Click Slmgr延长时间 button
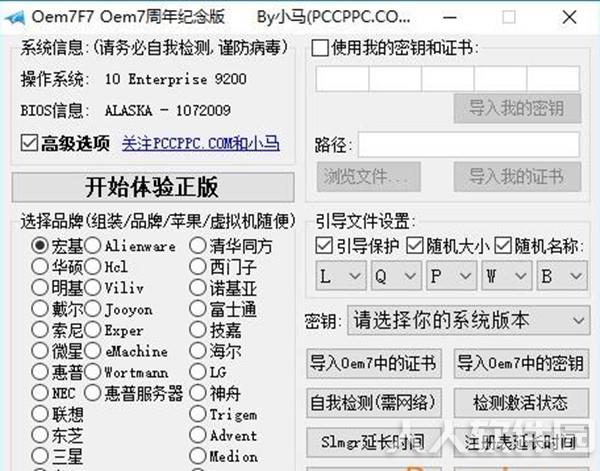The image size is (600, 471). pyautogui.click(x=374, y=442)
